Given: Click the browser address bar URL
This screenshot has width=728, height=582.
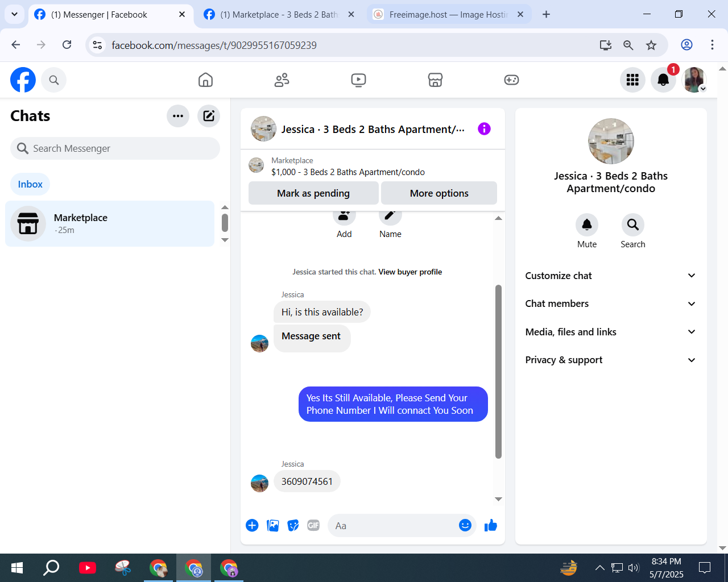Looking at the screenshot, I should (214, 45).
